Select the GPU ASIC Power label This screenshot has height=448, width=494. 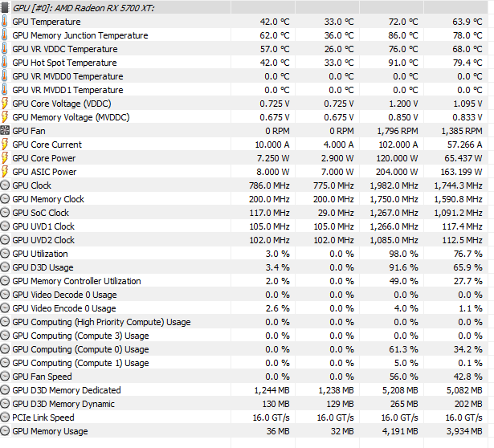click(x=44, y=172)
